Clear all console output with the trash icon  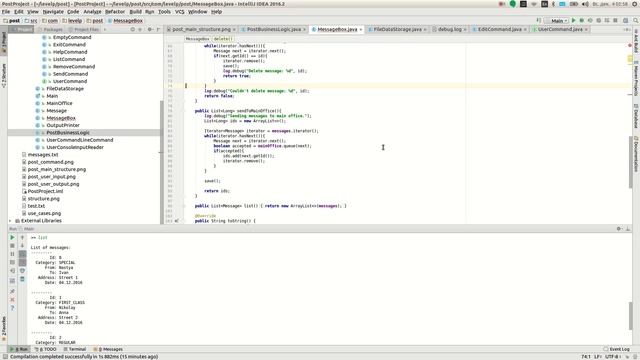coord(22,280)
